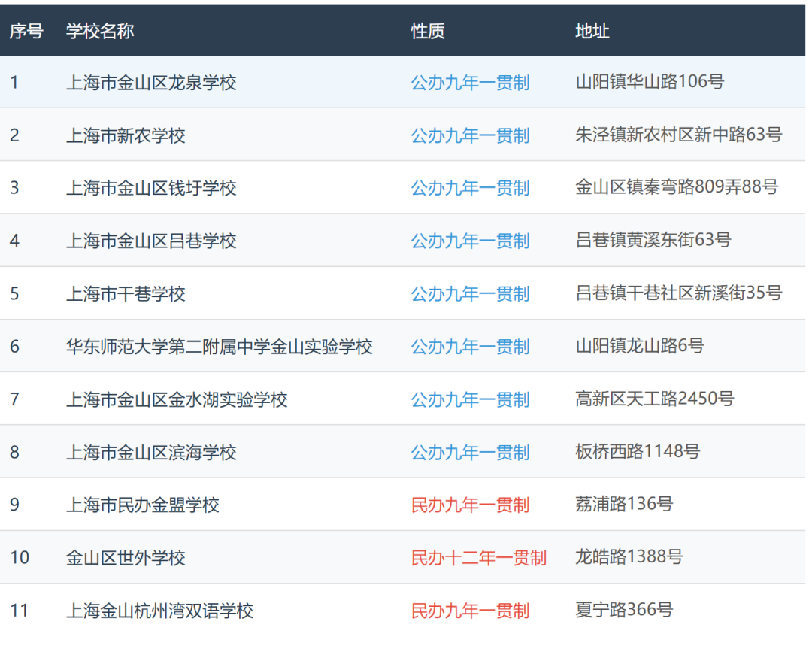
Task: Click row number 7 for 金水湖实验学校
Action: coord(14,399)
